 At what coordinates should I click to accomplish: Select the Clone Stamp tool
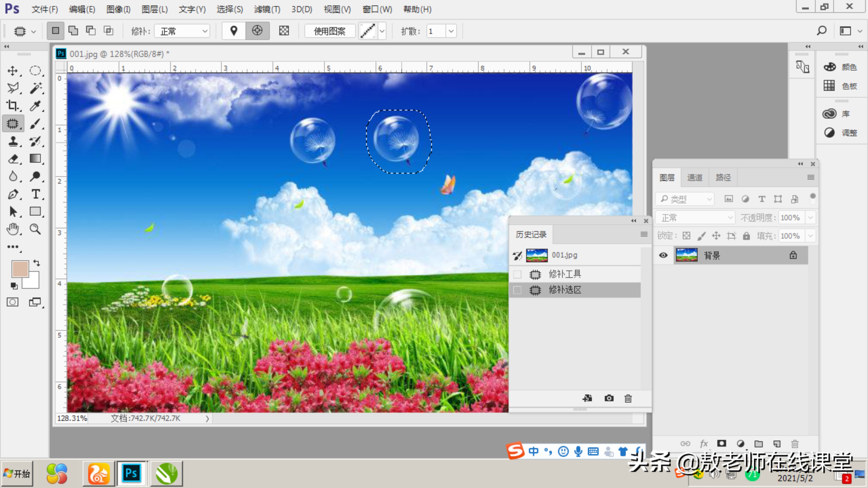[x=13, y=141]
